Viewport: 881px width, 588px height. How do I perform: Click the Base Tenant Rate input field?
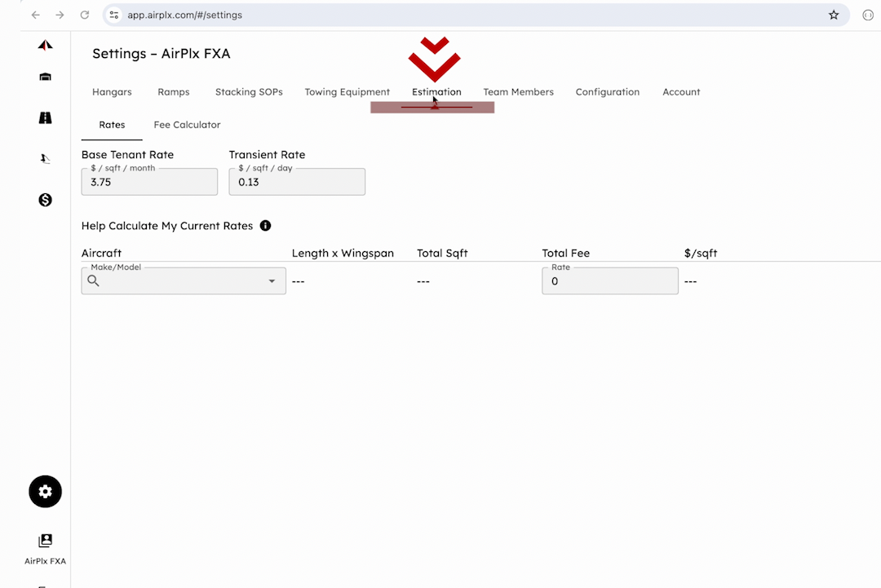point(149,183)
